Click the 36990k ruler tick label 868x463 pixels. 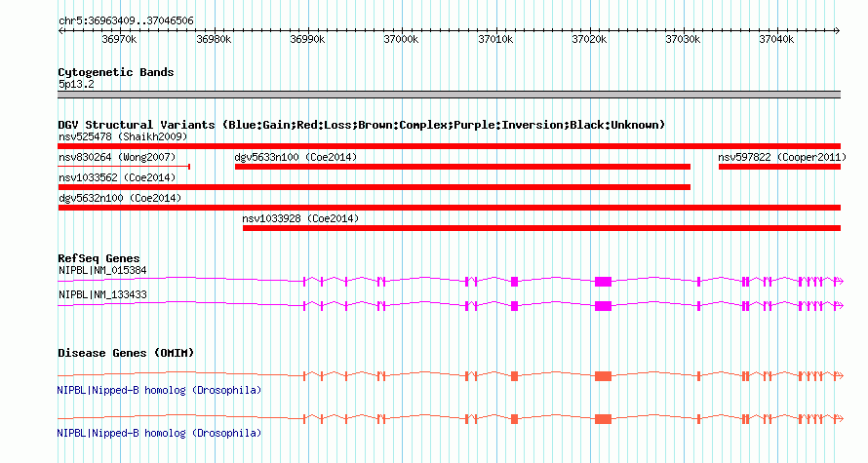(x=307, y=39)
